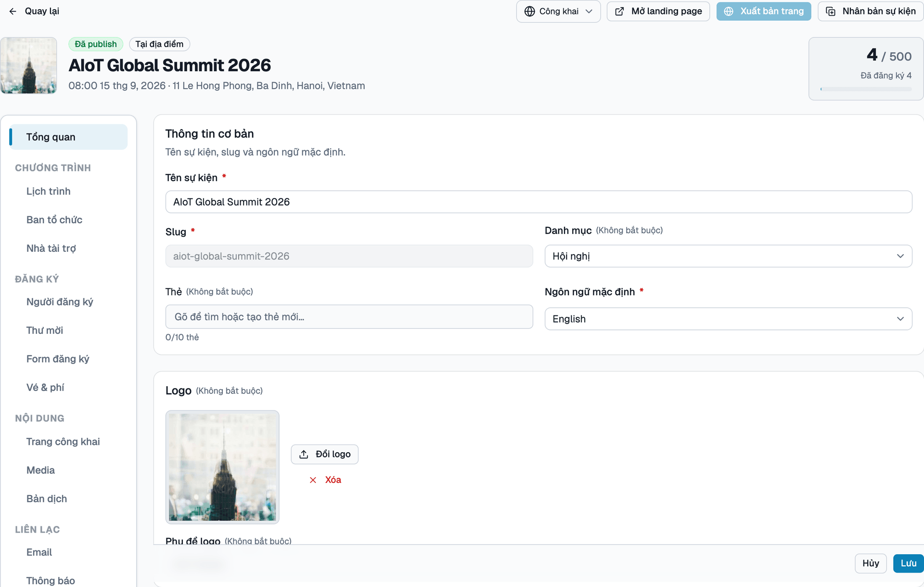This screenshot has width=924, height=587.
Task: Click the duplicate icon for Nhân bản sự kiện
Action: tap(831, 11)
